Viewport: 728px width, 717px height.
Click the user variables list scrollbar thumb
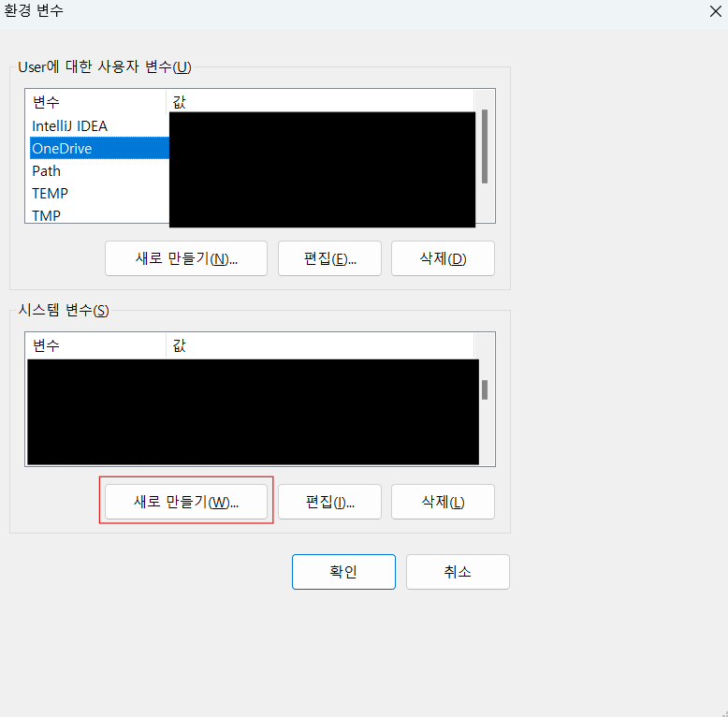click(x=485, y=146)
